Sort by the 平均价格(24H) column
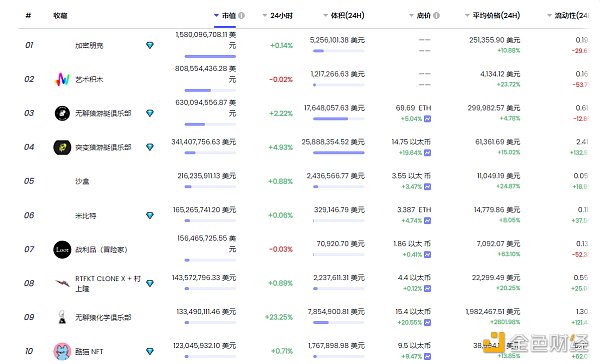 496,15
